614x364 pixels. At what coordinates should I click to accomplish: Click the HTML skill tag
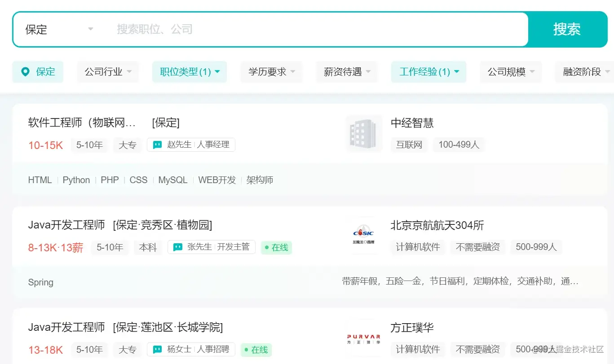click(40, 180)
